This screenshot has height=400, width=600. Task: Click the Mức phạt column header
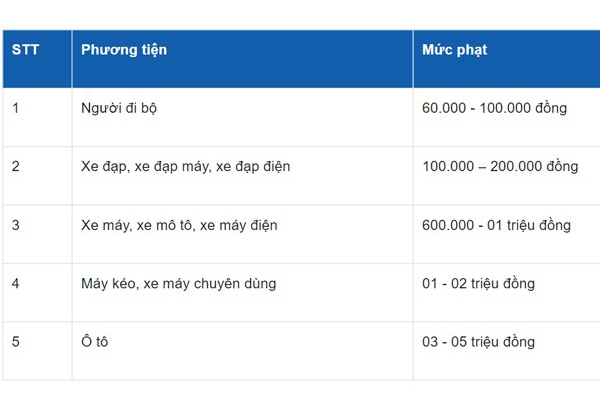pyautogui.click(x=454, y=50)
